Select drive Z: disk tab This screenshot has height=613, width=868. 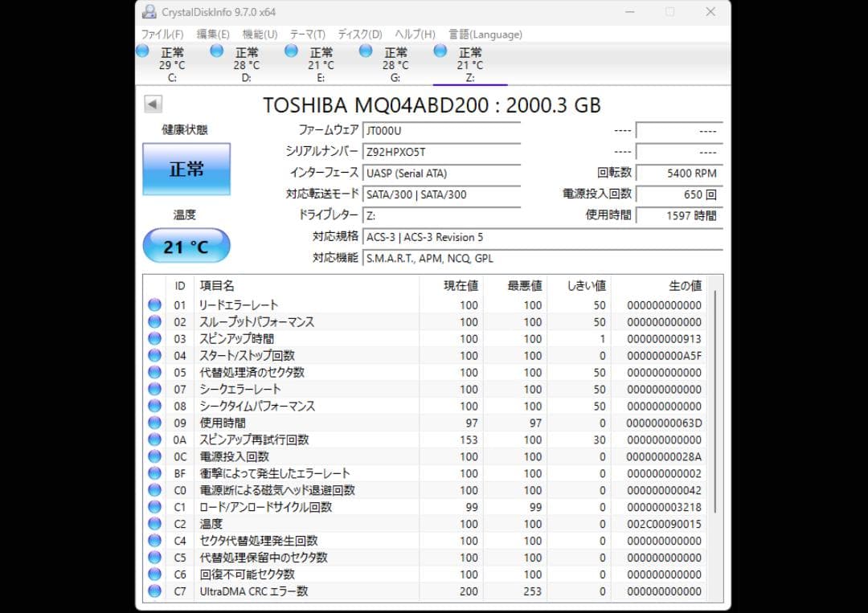470,65
